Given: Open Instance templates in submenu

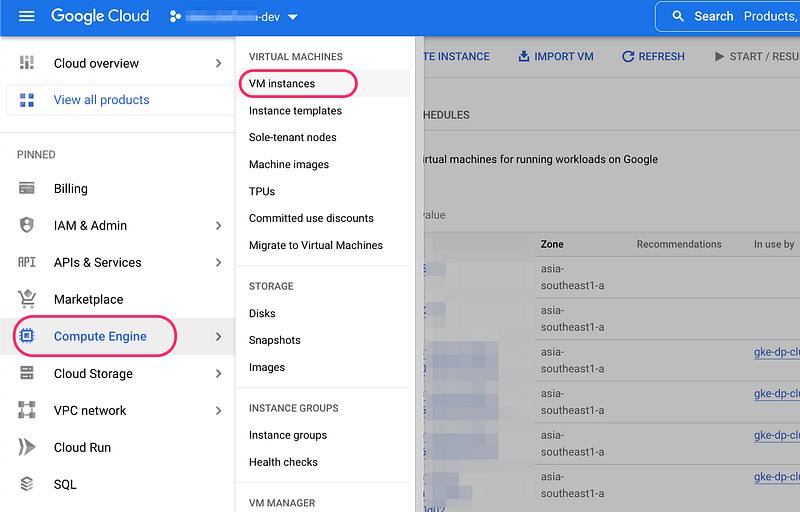Looking at the screenshot, I should click(295, 111).
